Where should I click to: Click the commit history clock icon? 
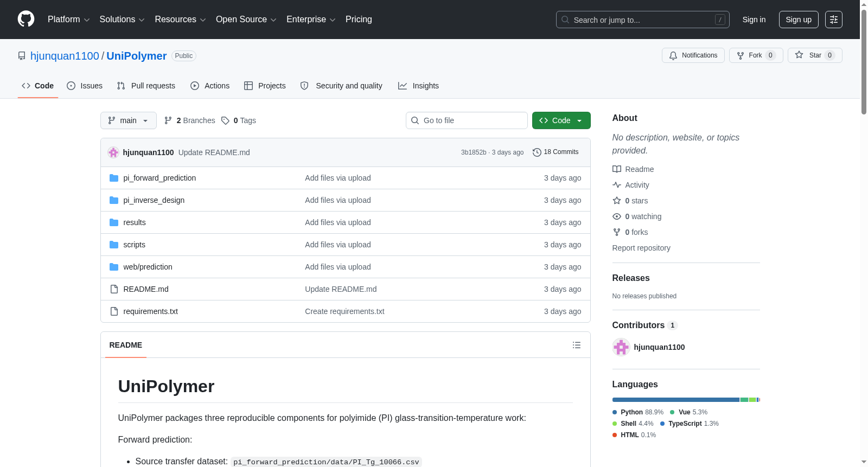(x=537, y=152)
